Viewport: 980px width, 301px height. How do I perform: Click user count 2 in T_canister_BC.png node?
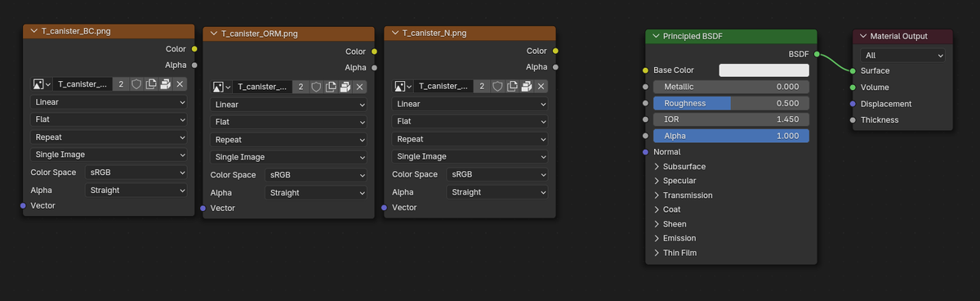[x=121, y=83]
